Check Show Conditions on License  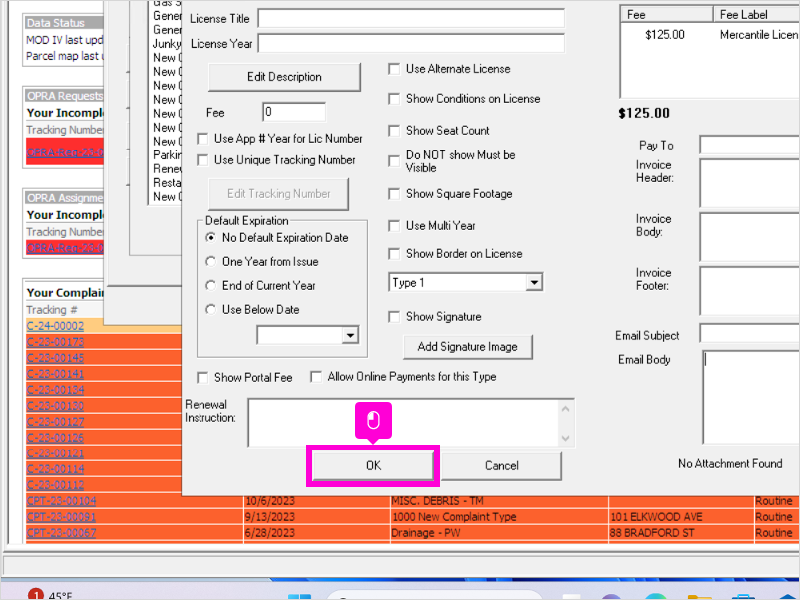(x=394, y=99)
